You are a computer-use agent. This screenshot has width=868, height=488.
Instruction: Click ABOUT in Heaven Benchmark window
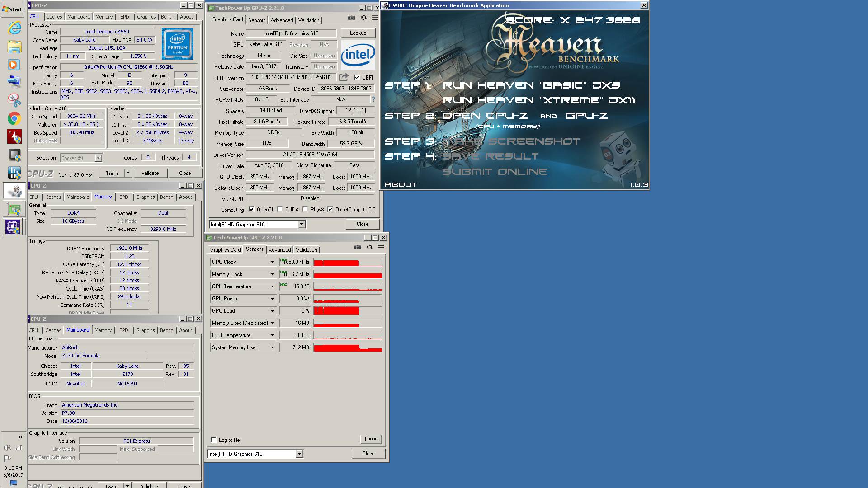point(401,185)
